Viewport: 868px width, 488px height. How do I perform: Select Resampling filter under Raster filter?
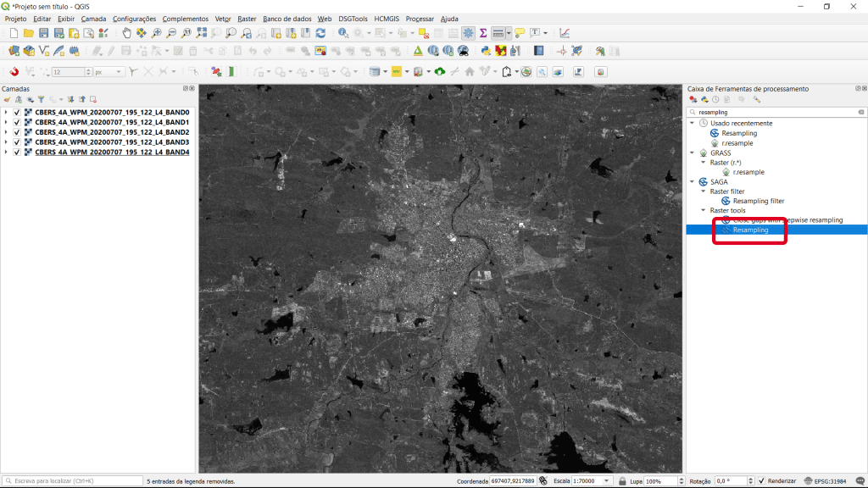(x=759, y=201)
